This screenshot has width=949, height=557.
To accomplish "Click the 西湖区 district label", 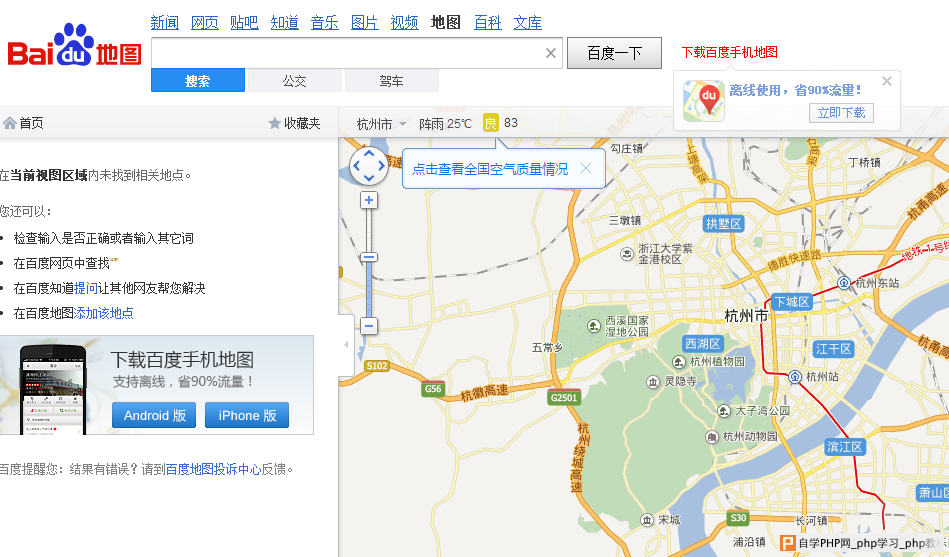I will point(702,344).
